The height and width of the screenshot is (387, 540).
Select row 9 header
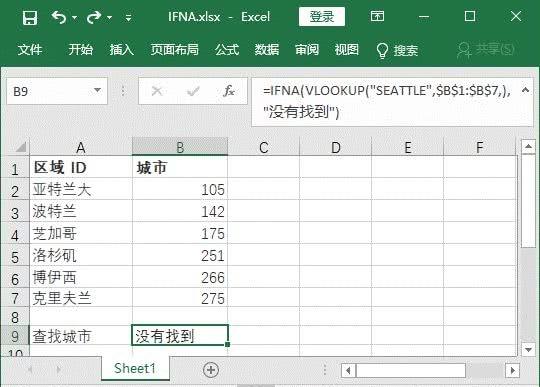[15, 336]
